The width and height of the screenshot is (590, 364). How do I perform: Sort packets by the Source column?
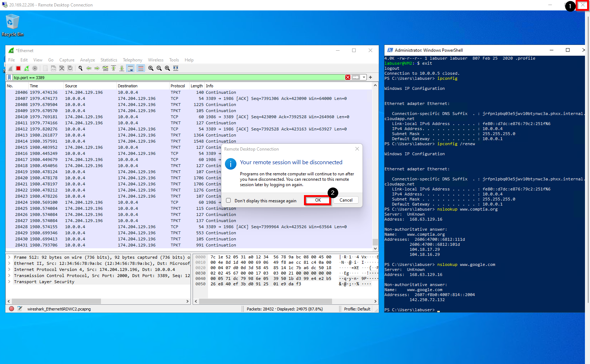tap(90, 86)
